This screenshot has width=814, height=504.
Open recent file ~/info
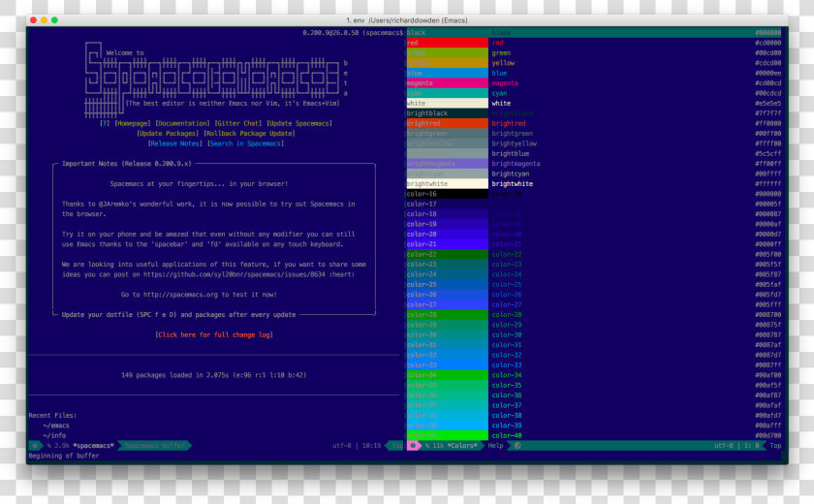[x=54, y=435]
